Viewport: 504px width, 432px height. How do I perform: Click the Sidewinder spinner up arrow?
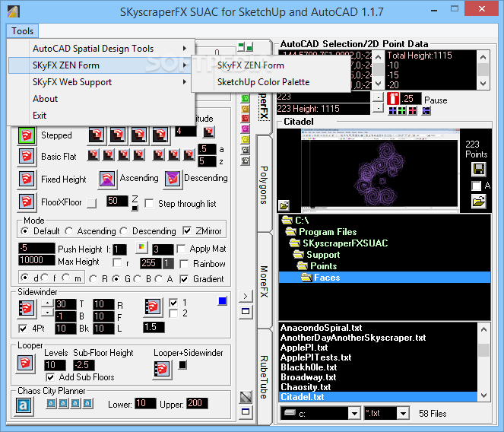pos(47,303)
